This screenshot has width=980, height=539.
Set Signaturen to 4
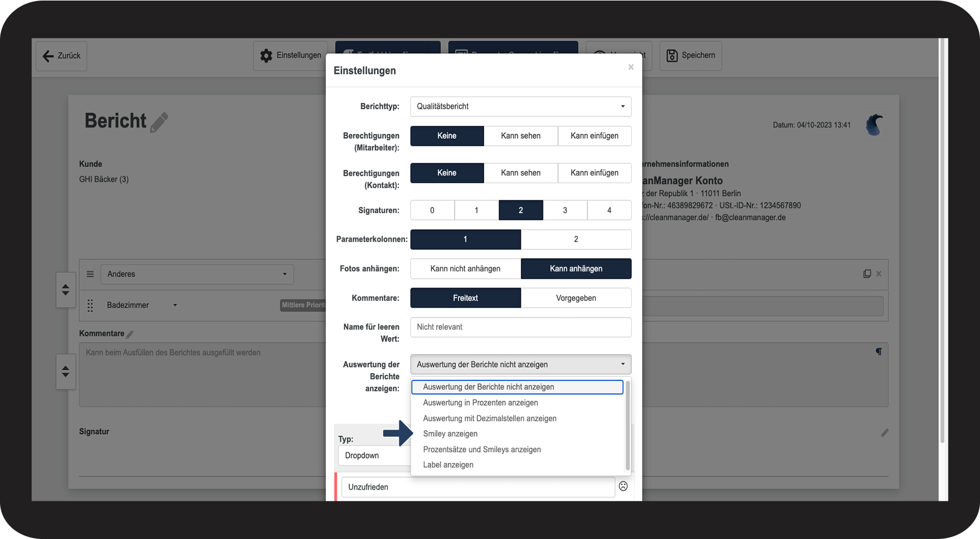[x=610, y=210]
